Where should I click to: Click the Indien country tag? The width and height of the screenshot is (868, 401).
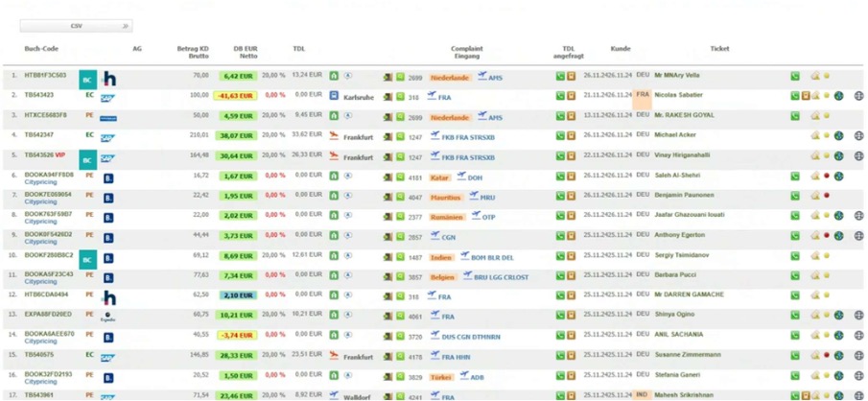pyautogui.click(x=442, y=257)
